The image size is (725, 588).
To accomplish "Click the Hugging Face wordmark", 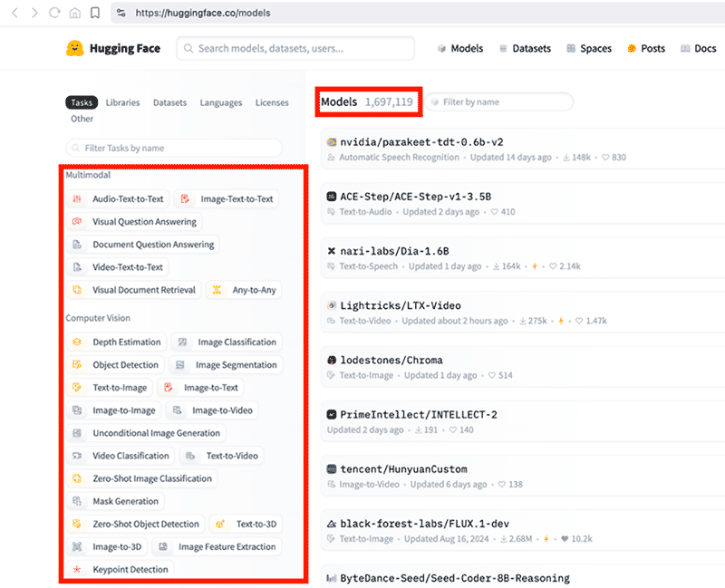I will [125, 48].
